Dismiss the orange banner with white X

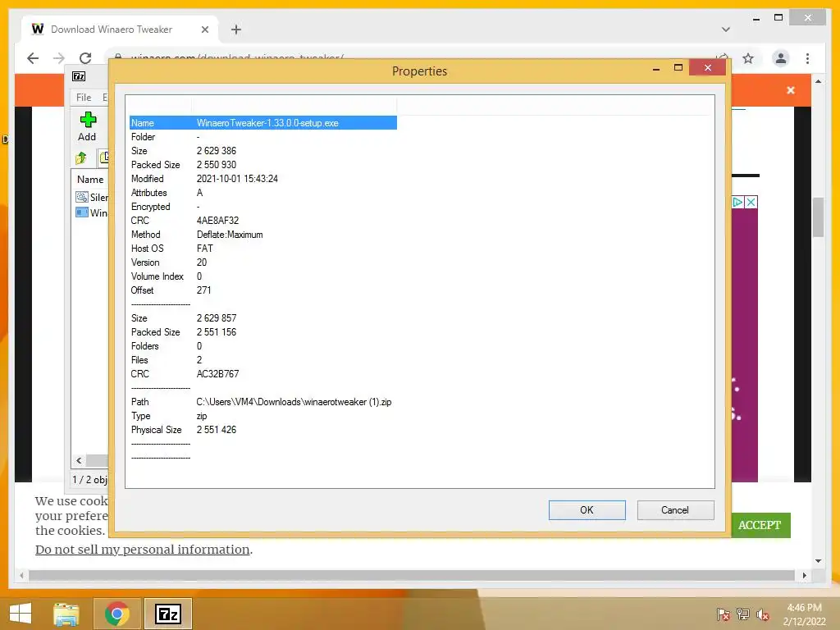[x=791, y=90]
